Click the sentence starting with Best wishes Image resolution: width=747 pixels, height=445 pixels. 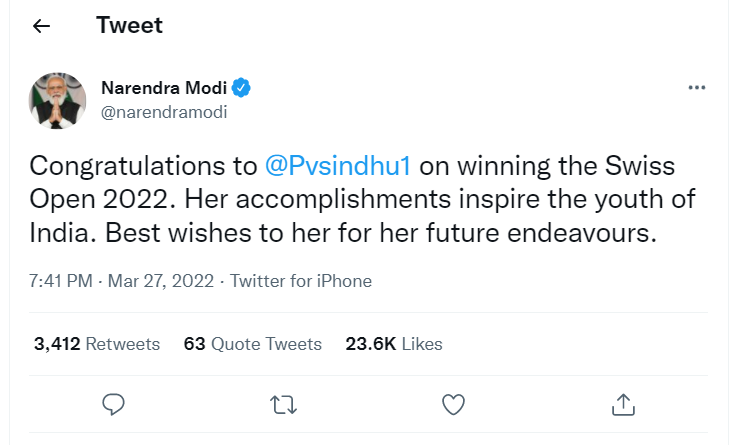390,233
